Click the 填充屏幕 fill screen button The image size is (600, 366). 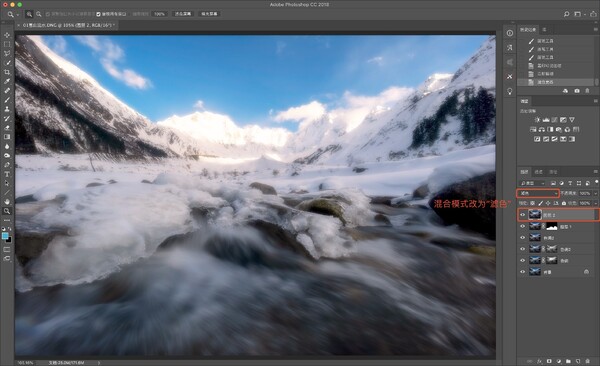(209, 14)
